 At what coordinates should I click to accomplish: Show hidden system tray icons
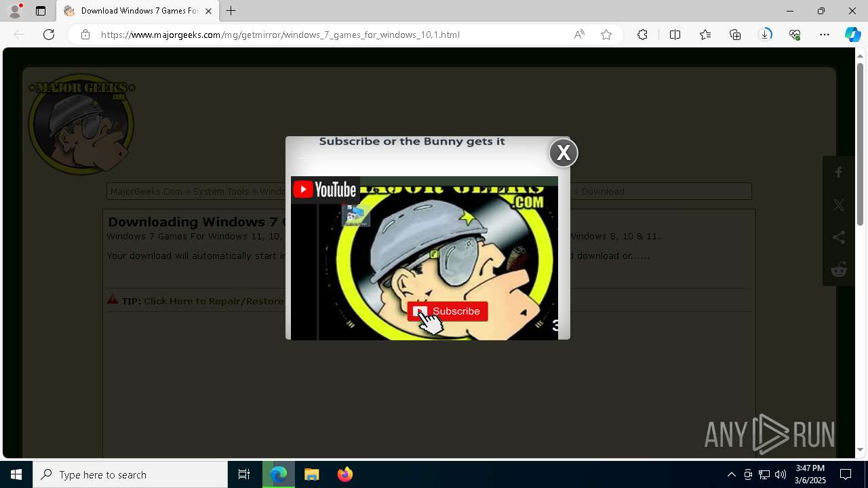731,474
